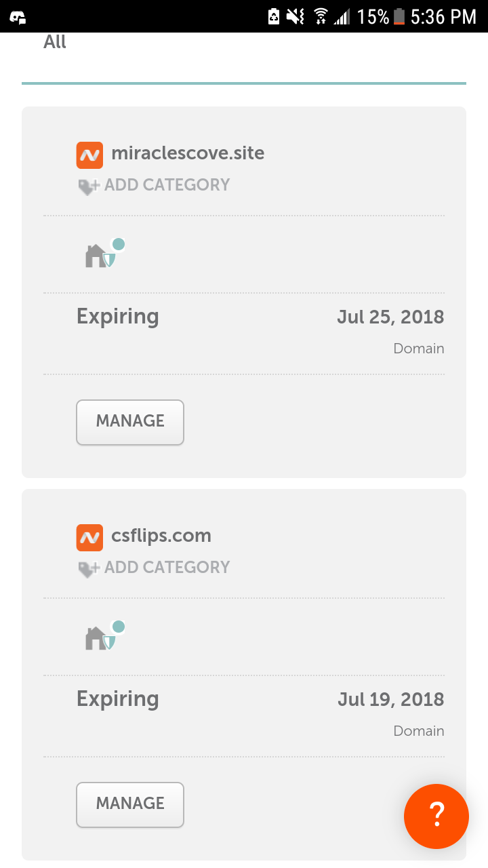Tap the Namecheap logo beside csflips.com

click(89, 538)
